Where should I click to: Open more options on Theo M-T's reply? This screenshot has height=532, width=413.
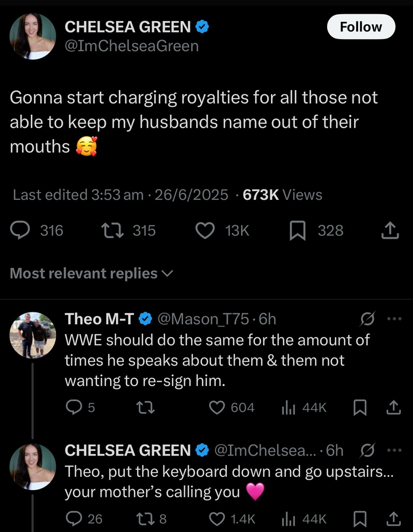pyautogui.click(x=394, y=319)
